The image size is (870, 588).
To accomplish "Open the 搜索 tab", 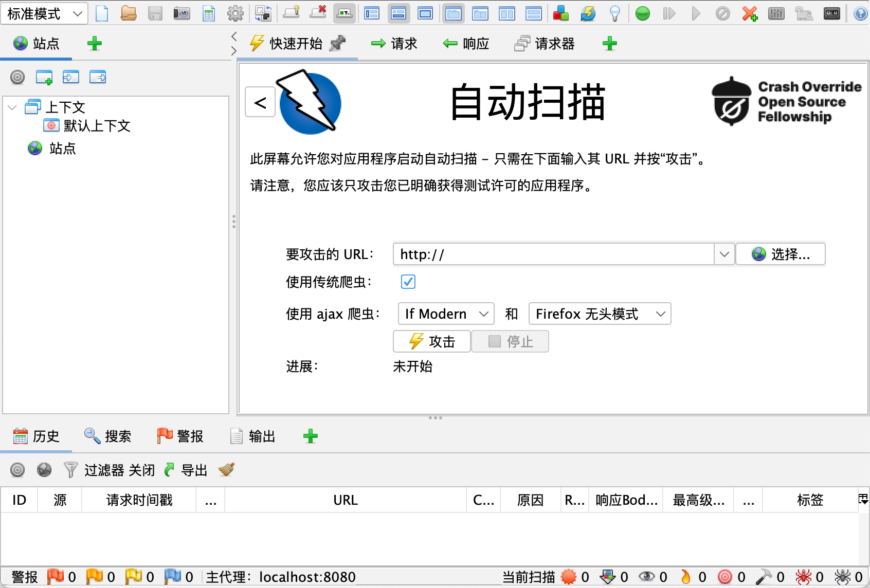I will 108,436.
